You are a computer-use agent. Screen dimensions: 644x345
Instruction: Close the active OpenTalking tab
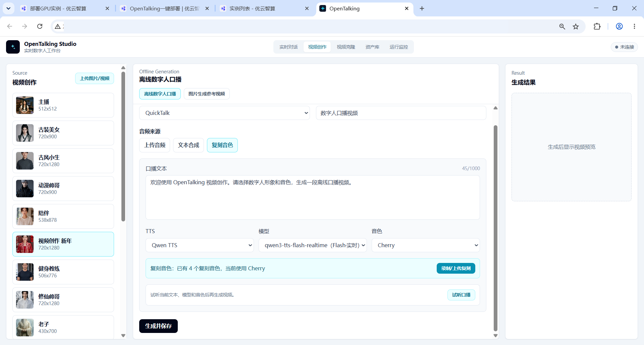407,8
